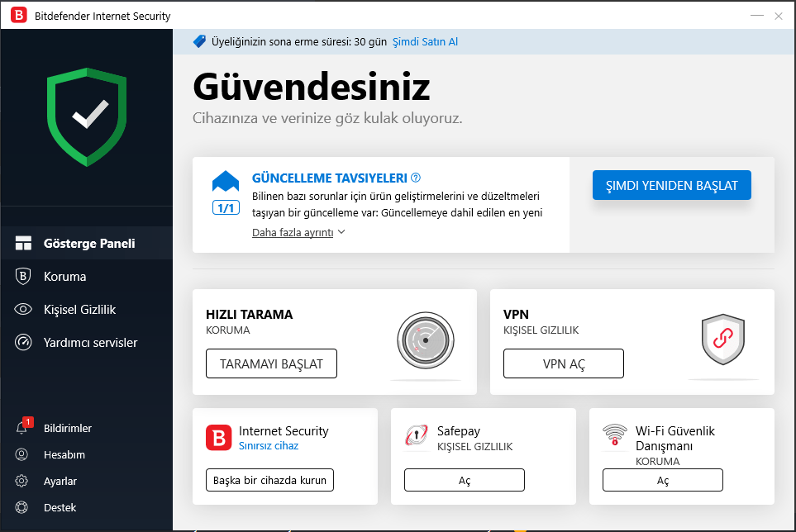
Task: Minimize the Bitdefender window
Action: (757, 16)
